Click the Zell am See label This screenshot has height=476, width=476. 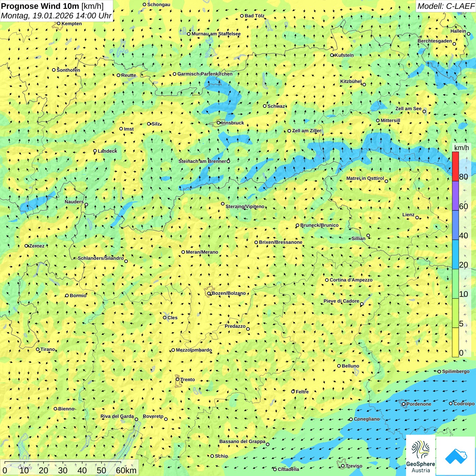coord(408,108)
